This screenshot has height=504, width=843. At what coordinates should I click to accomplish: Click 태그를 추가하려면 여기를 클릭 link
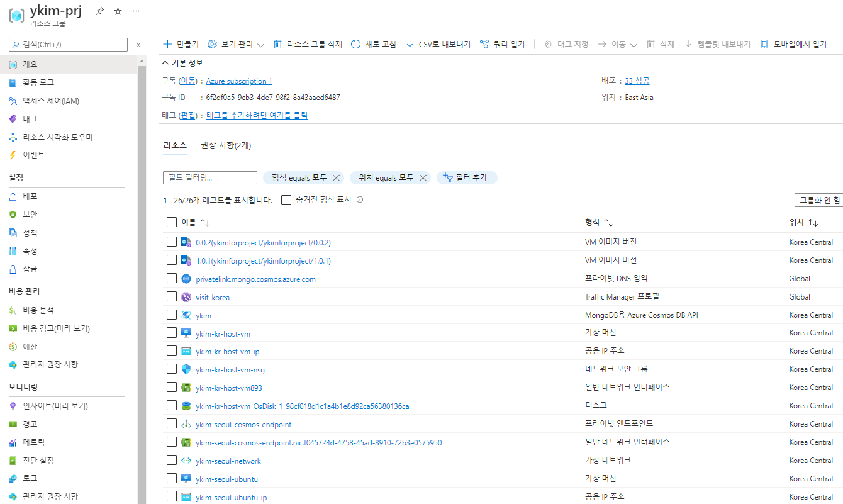pos(257,116)
